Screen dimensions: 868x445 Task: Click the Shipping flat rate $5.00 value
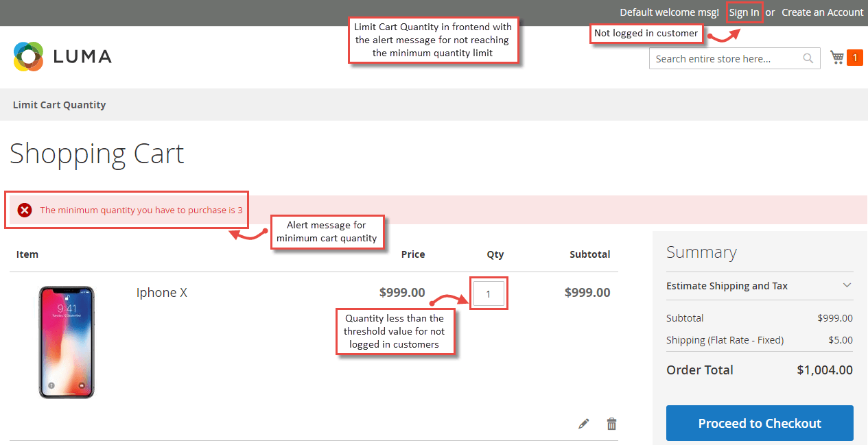(x=841, y=340)
